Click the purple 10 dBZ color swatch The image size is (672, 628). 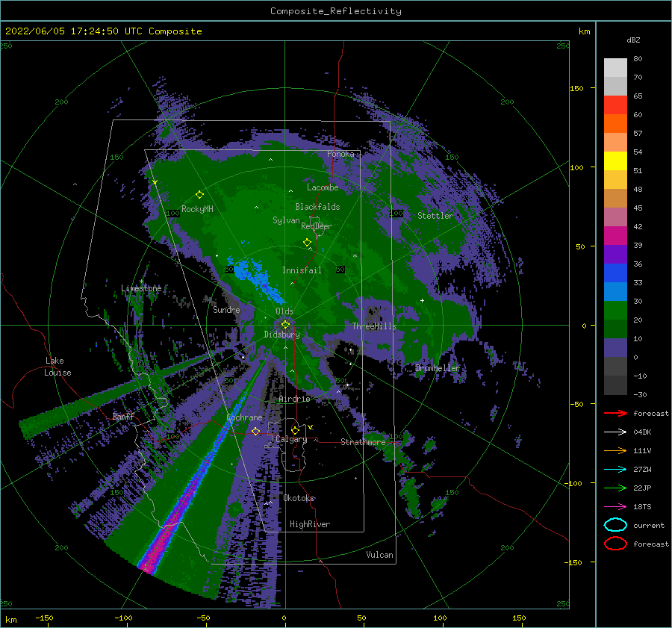[615, 347]
